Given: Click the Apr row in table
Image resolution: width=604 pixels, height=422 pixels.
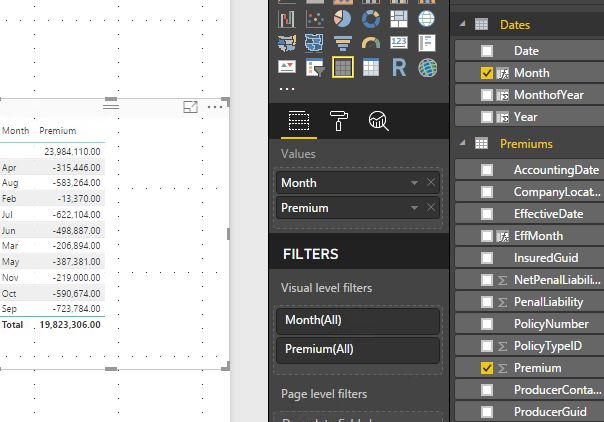Looking at the screenshot, I should pos(52,167).
